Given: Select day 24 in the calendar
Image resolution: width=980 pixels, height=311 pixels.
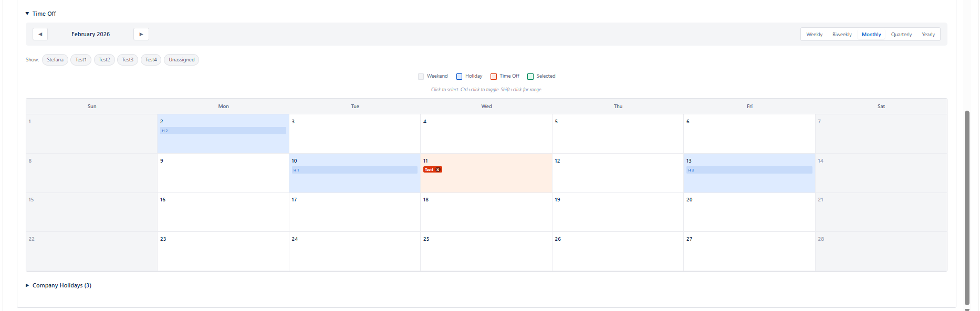Looking at the screenshot, I should tap(355, 251).
